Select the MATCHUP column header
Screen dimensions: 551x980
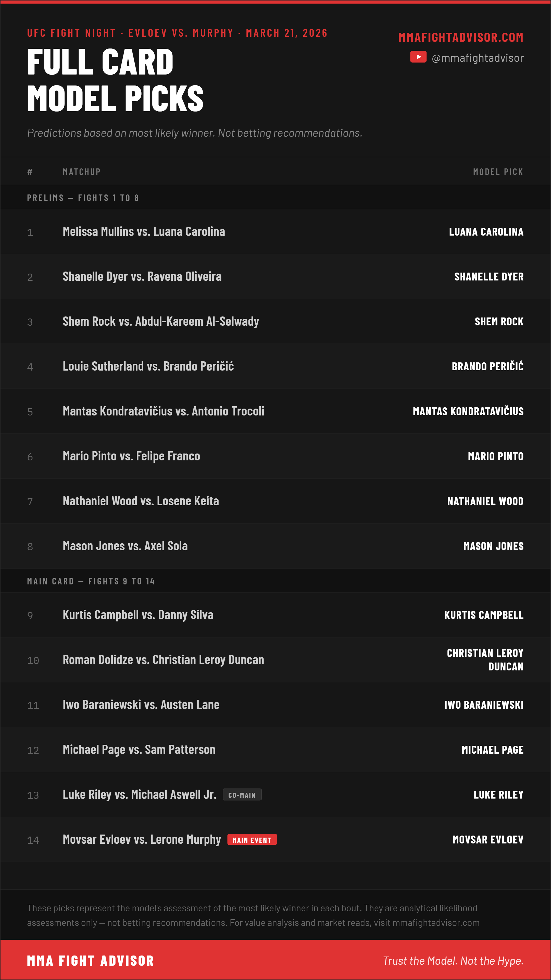(82, 172)
